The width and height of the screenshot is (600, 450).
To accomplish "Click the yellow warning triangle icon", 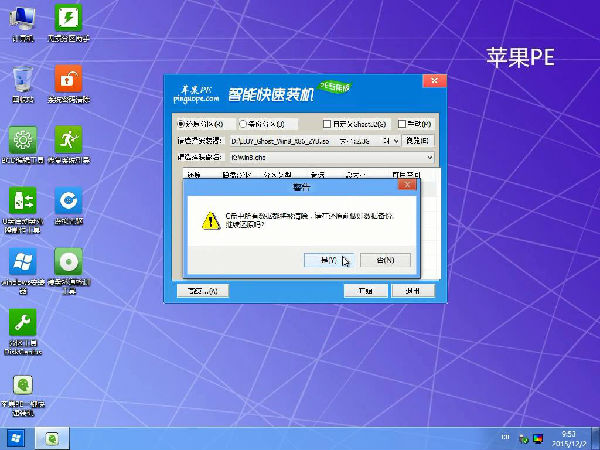I will (x=211, y=220).
